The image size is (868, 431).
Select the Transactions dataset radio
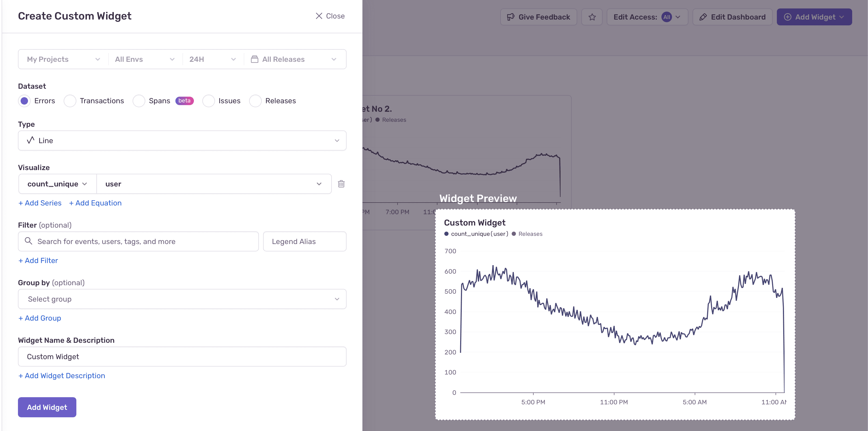coord(70,101)
